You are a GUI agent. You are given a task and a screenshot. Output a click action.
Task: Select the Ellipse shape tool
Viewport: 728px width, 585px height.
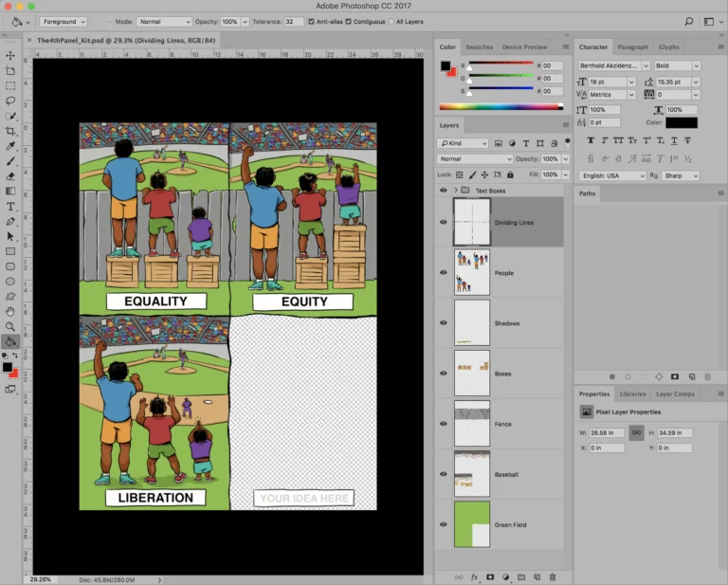10,282
